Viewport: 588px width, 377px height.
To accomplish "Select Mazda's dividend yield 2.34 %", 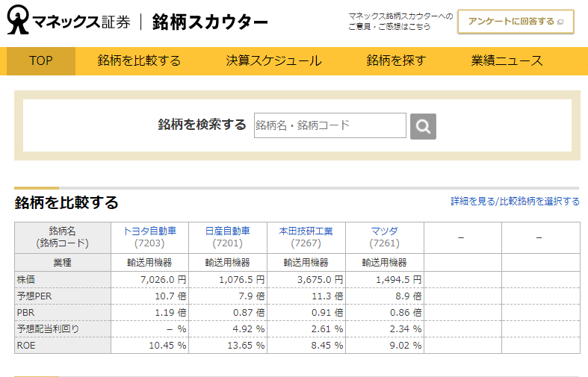I will 405,329.
